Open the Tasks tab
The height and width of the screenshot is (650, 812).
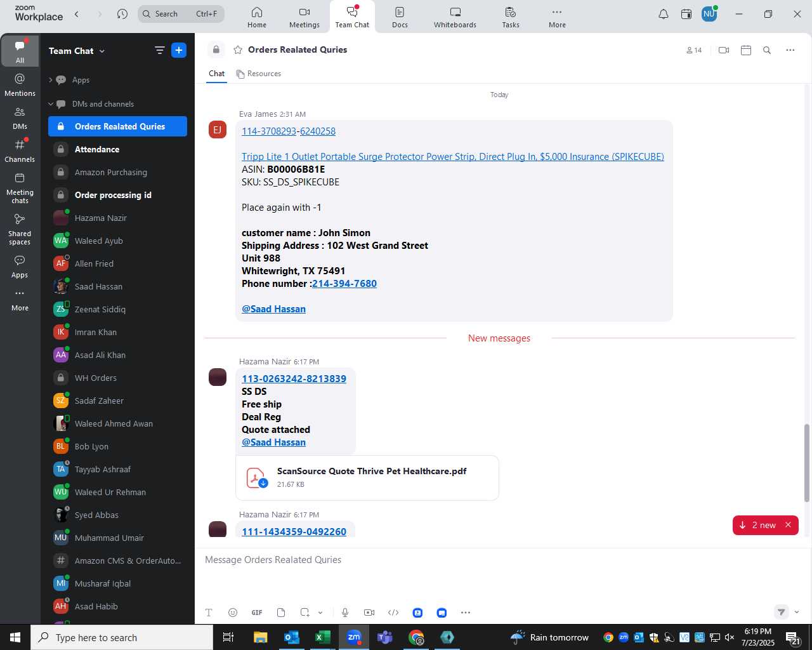511,17
